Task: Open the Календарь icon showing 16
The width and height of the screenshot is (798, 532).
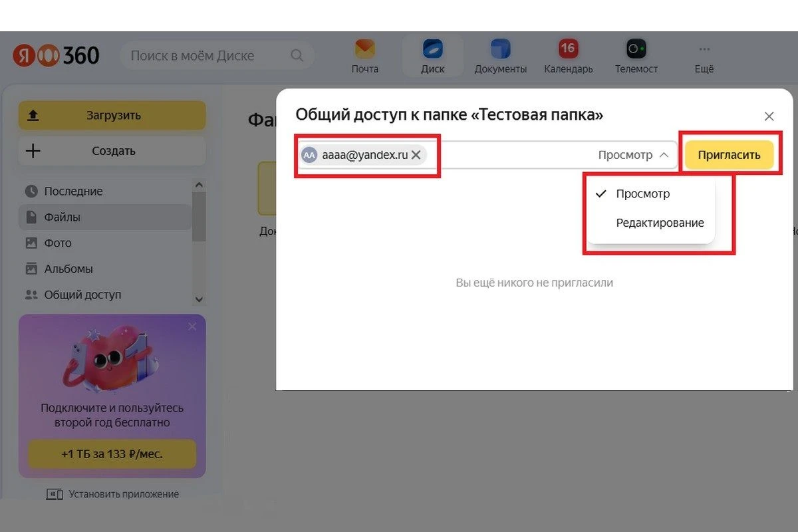Action: 568,49
